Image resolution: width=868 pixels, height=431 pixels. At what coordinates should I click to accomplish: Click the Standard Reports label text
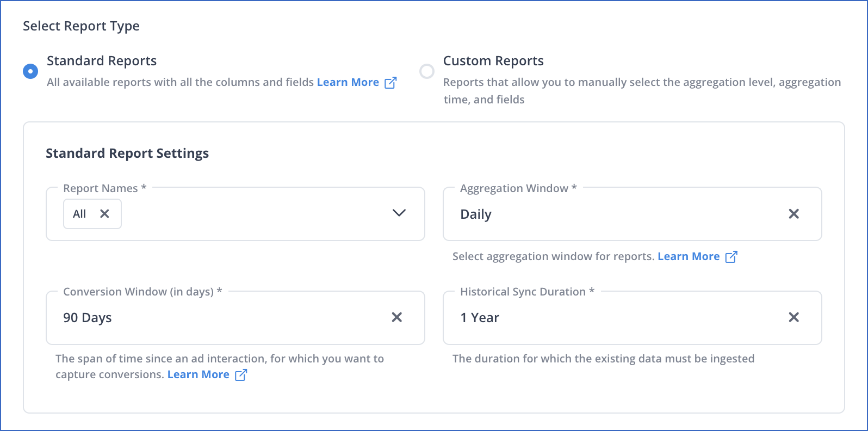102,61
